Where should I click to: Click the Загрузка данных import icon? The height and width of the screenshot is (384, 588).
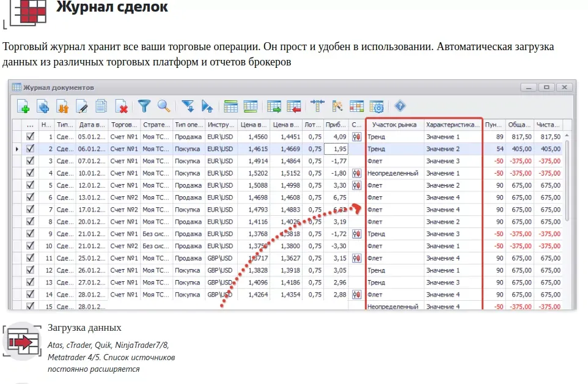pos(23,341)
